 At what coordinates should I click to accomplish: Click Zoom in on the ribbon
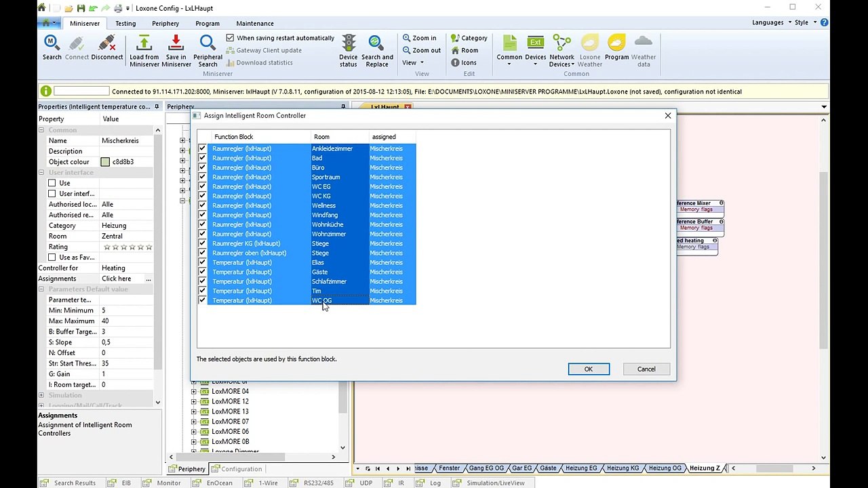(x=419, y=38)
